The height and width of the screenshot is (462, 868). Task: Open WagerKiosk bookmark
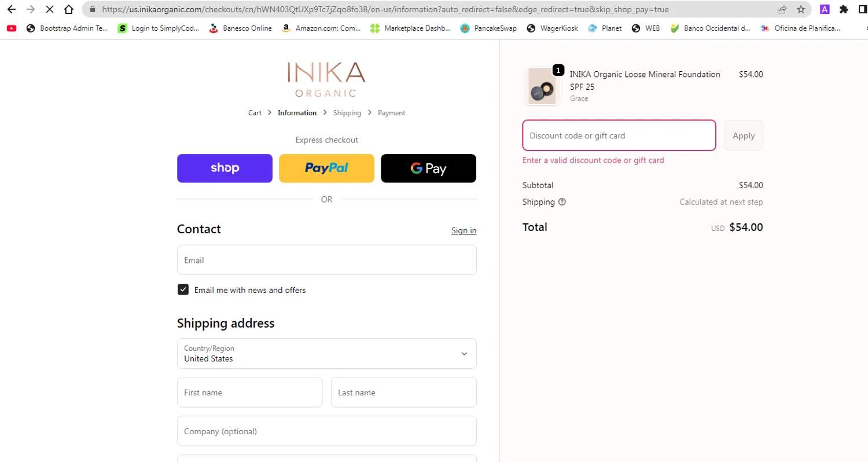click(551, 28)
